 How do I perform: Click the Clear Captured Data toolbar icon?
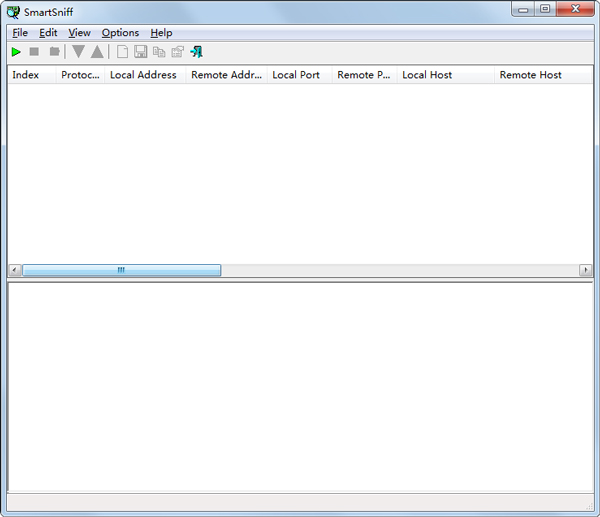55,51
